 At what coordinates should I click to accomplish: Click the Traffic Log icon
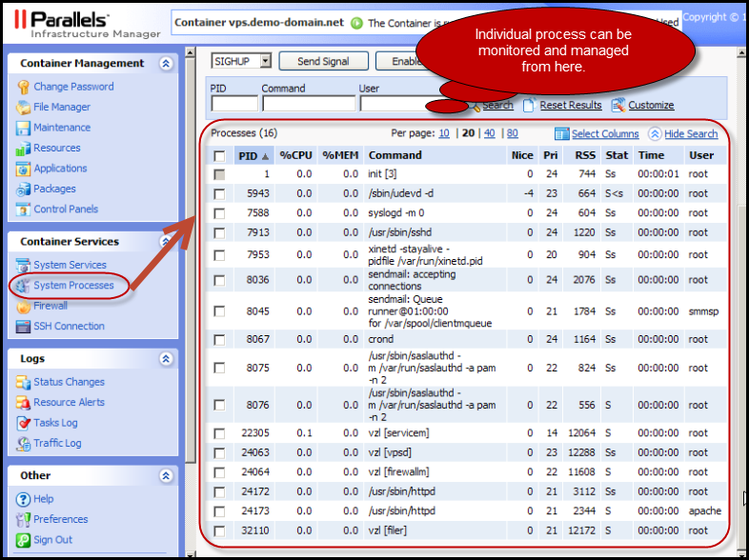(x=23, y=444)
